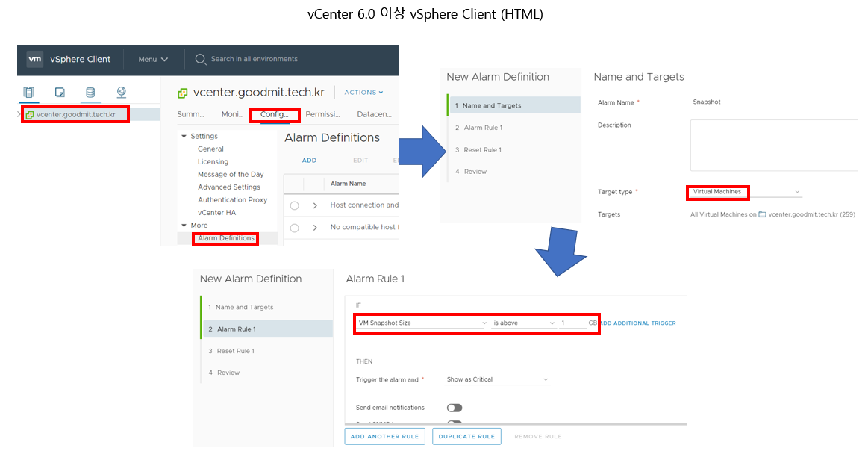Open the VMs and Templates inventory icon

tap(60, 92)
